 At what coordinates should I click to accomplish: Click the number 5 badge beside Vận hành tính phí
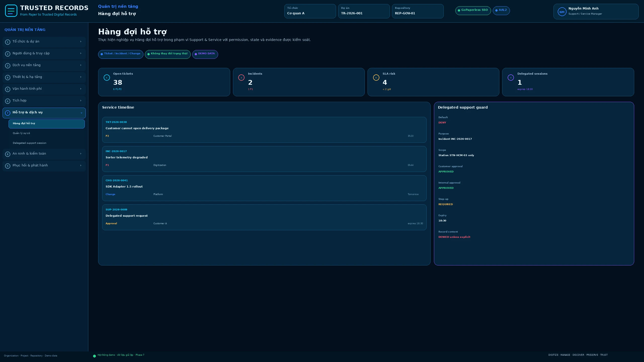(8, 89)
